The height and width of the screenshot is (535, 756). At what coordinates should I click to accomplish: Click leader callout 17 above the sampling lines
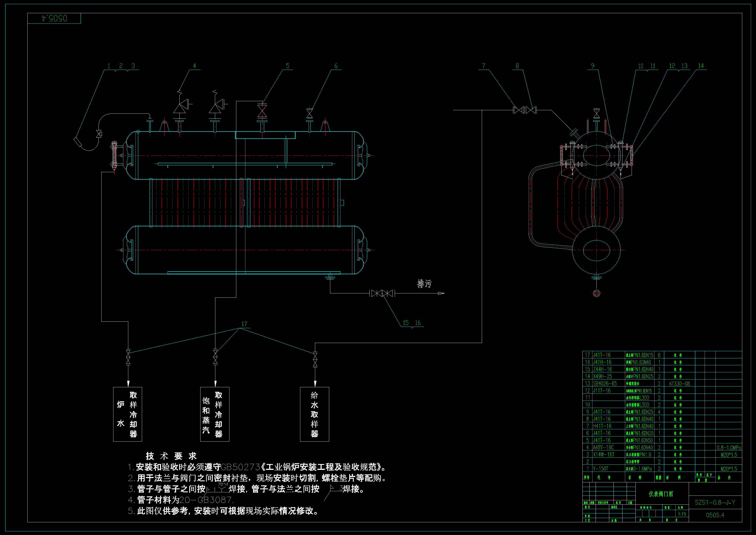tap(244, 324)
